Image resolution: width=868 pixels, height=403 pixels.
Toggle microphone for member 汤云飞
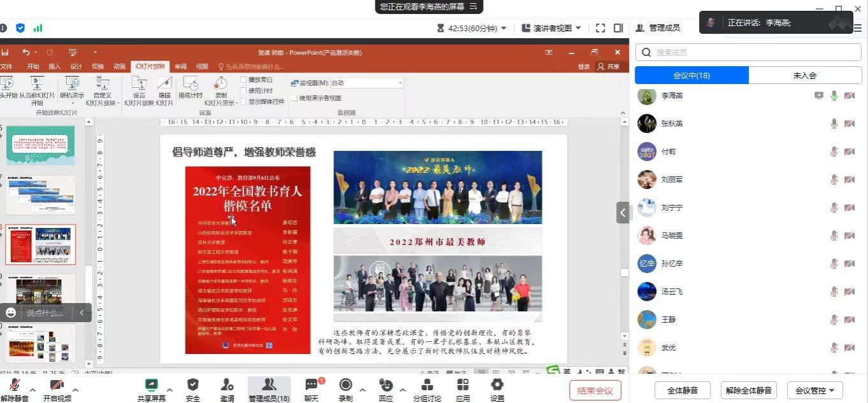834,292
